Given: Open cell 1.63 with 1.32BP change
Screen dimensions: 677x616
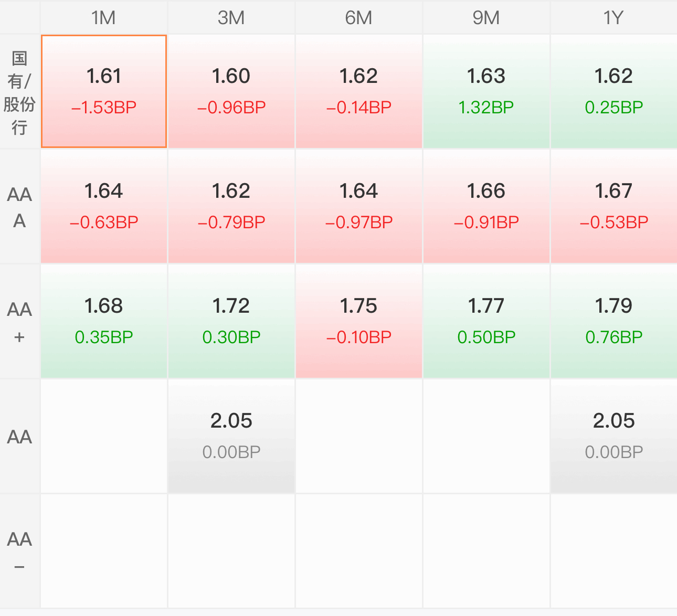Looking at the screenshot, I should 486,92.
